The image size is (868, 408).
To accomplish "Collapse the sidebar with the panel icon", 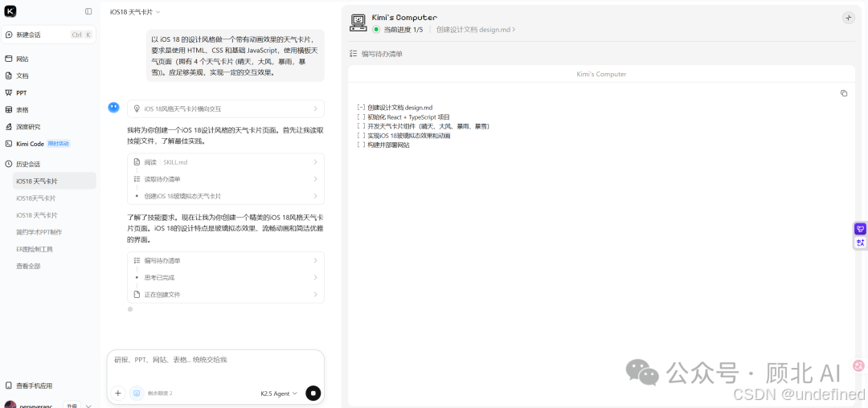I will coord(88,11).
